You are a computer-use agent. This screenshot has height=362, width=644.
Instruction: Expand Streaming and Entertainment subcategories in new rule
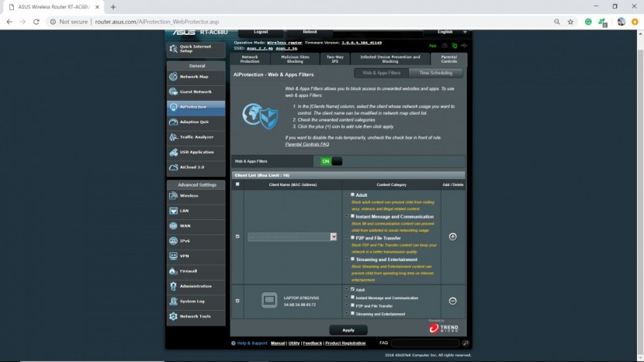pyautogui.click(x=347, y=259)
